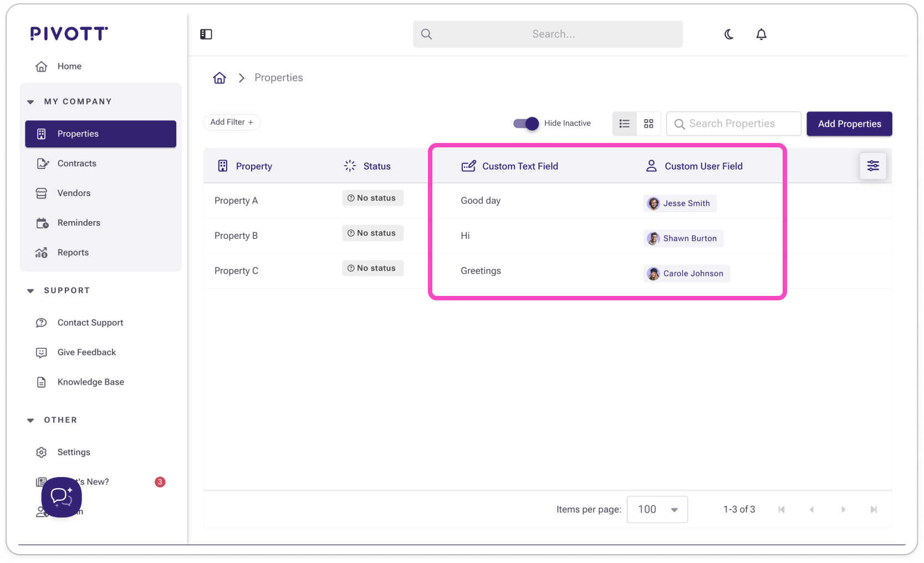The height and width of the screenshot is (563, 924).
Task: Open Contact Support
Action: tap(101, 323)
